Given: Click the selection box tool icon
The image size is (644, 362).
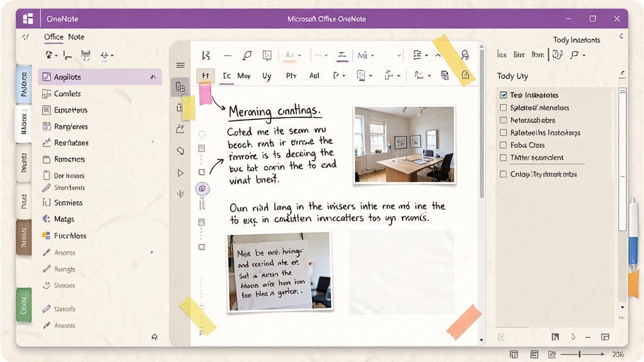Looking at the screenshot, I should click(267, 55).
